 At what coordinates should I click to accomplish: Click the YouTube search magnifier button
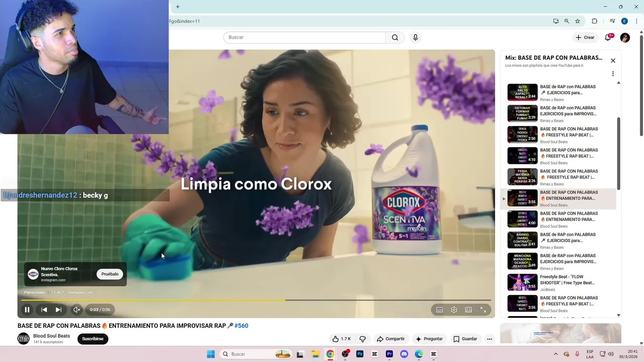395,37
